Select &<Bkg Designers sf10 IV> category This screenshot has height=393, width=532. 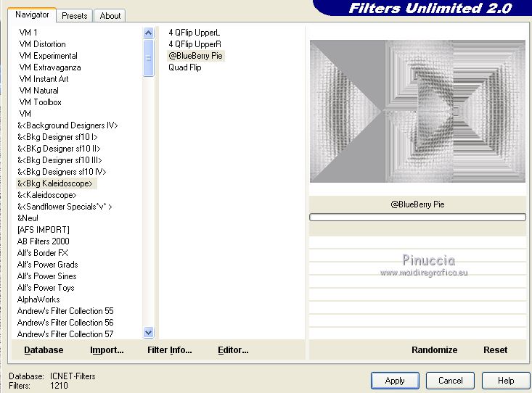62,172
